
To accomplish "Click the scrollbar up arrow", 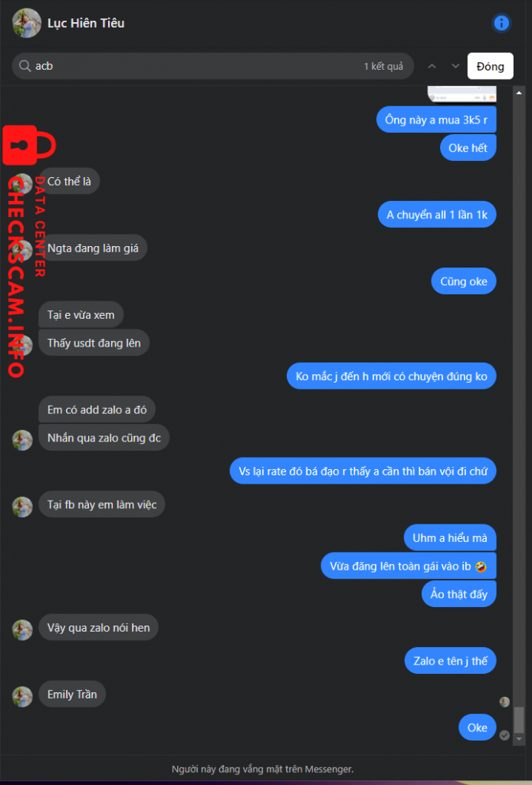I will [x=518, y=93].
